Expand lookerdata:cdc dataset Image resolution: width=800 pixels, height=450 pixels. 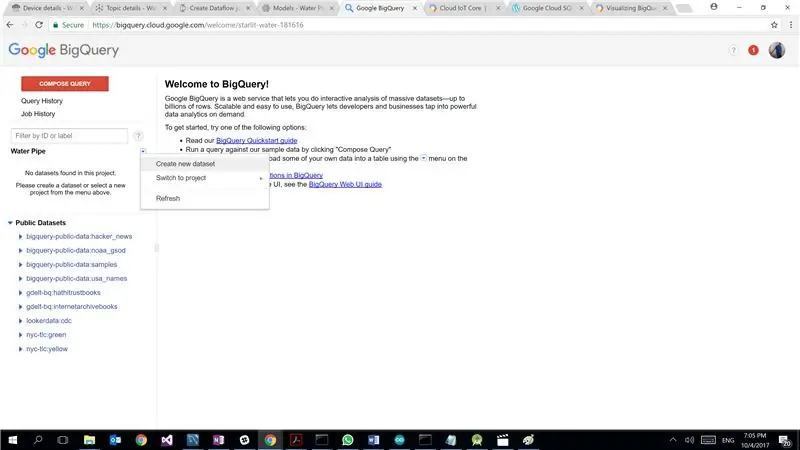point(20,321)
